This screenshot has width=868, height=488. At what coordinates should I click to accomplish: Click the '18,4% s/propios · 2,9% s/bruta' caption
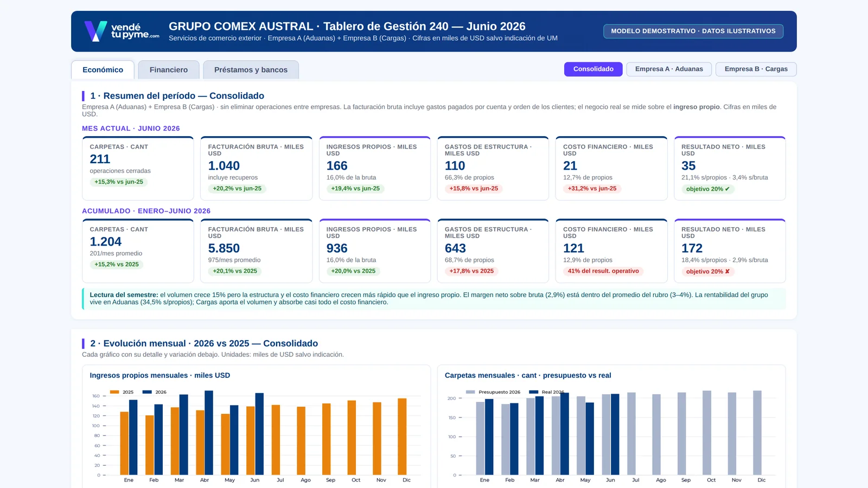click(x=725, y=260)
